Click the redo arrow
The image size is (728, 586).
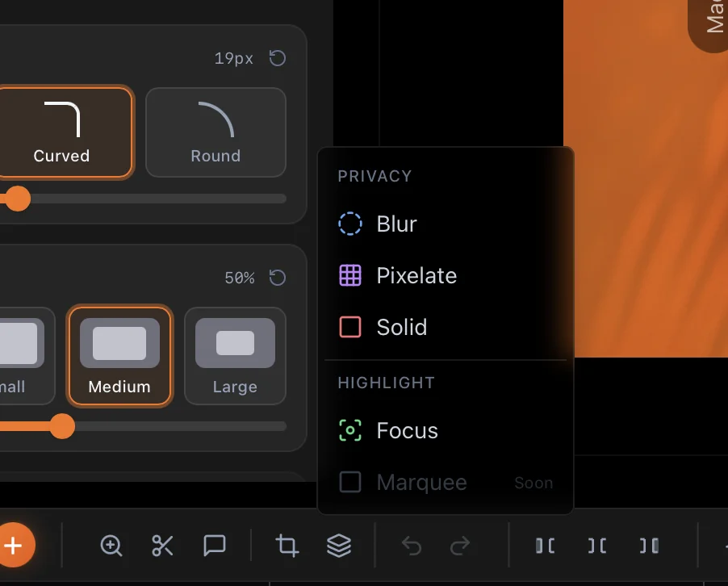point(460,546)
